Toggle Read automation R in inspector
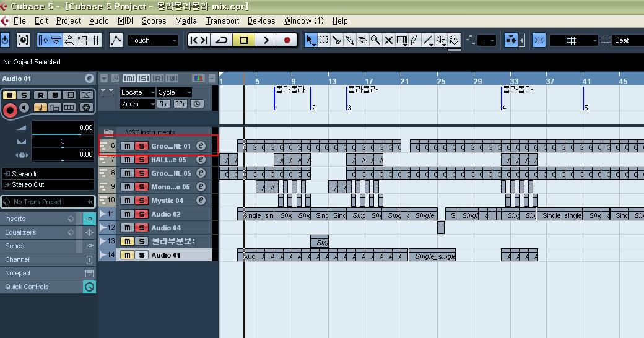The height and width of the screenshot is (338, 644). [41, 95]
